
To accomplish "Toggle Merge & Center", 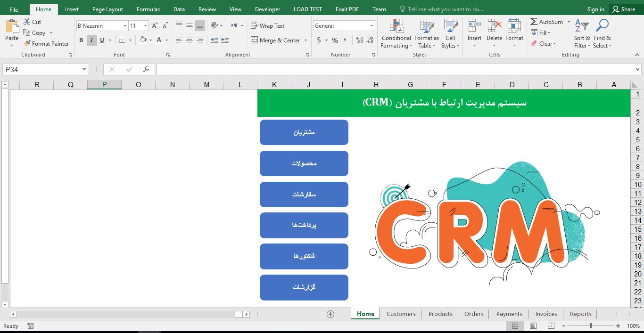I will point(276,40).
